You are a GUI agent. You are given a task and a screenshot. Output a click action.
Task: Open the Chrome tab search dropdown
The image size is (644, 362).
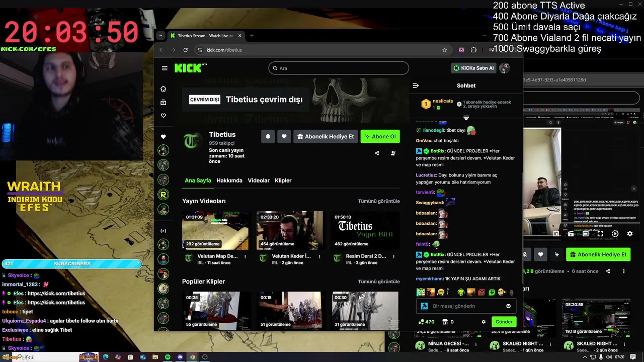(x=160, y=36)
